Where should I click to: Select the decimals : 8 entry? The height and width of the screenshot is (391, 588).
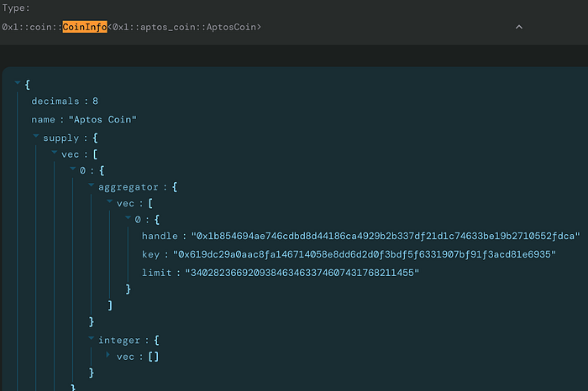(65, 102)
